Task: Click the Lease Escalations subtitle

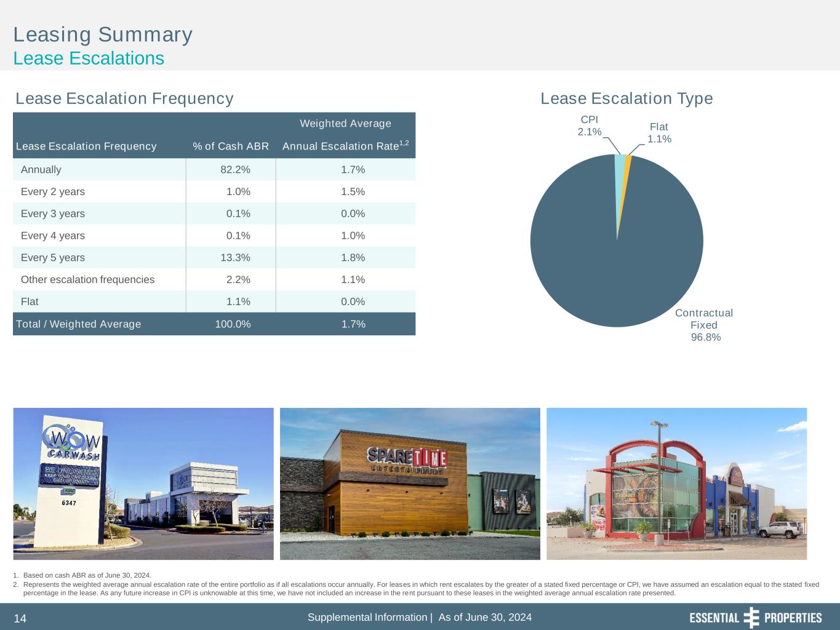Action: click(x=89, y=58)
